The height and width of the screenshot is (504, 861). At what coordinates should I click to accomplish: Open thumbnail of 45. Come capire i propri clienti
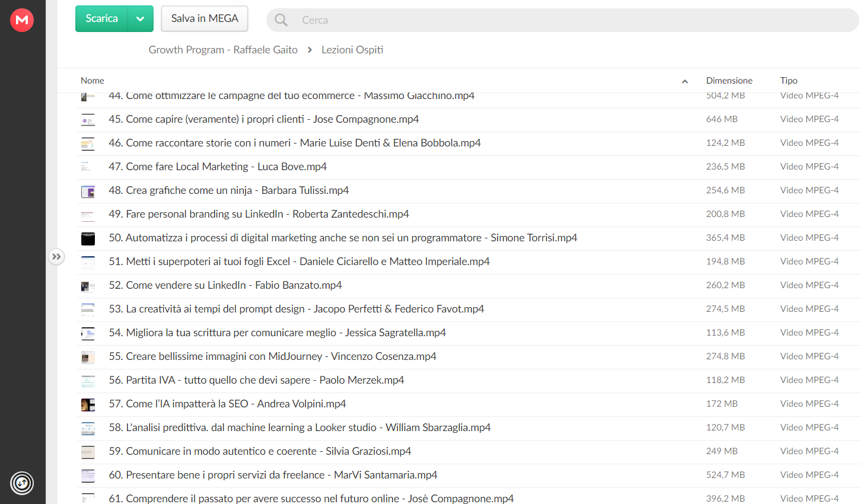(x=88, y=120)
